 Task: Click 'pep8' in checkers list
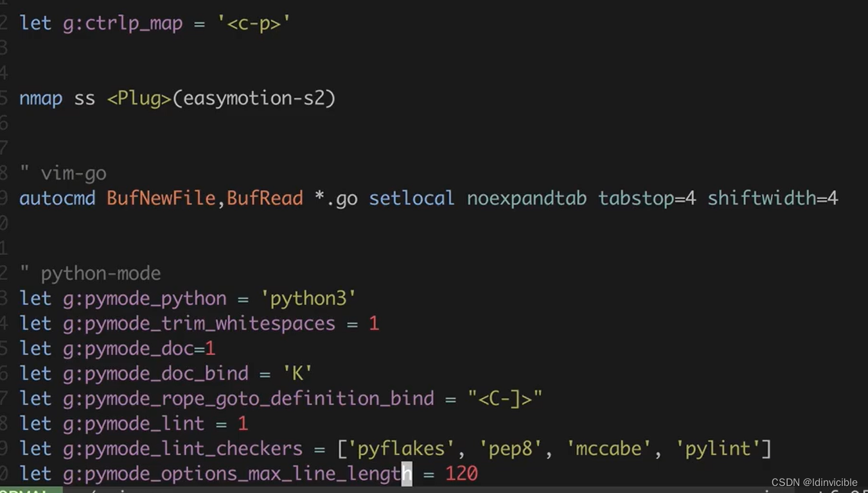pos(511,449)
